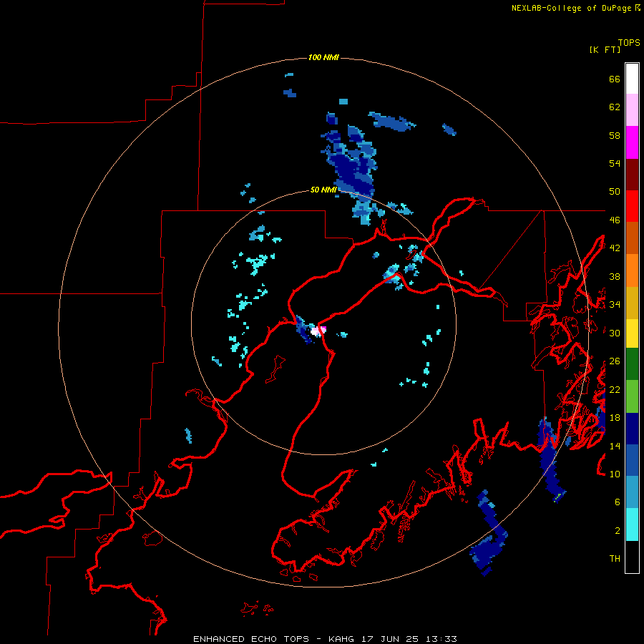Screen dimensions: 644x644
Task: Pick the cyan legend swatch
Action: coord(632,525)
